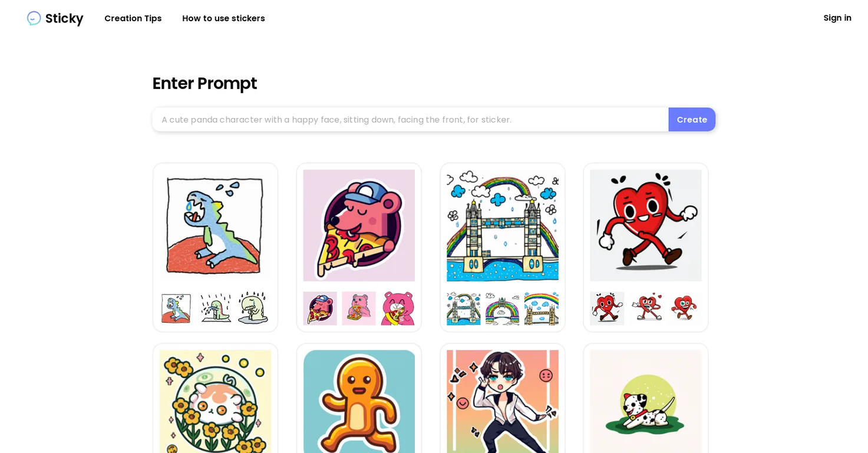Viewport: 868px width, 453px height.
Task: Open the sleeping cat with flowers sticker
Action: pyautogui.click(x=215, y=402)
